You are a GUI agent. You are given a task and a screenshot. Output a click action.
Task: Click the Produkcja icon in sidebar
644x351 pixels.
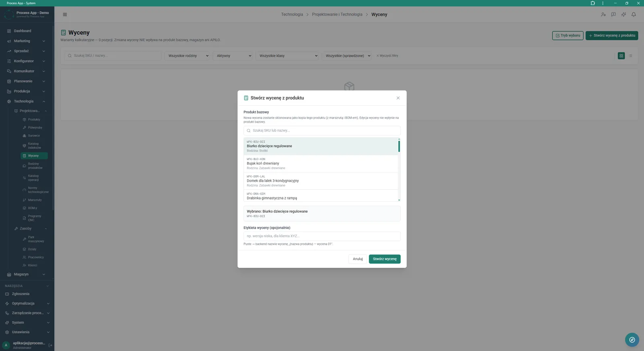[x=9, y=91]
